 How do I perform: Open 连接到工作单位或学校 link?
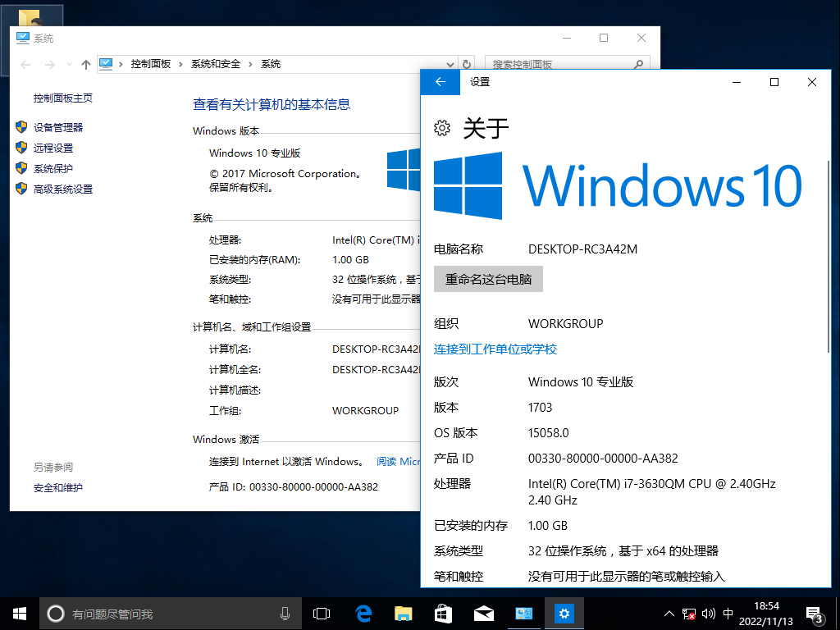point(495,349)
